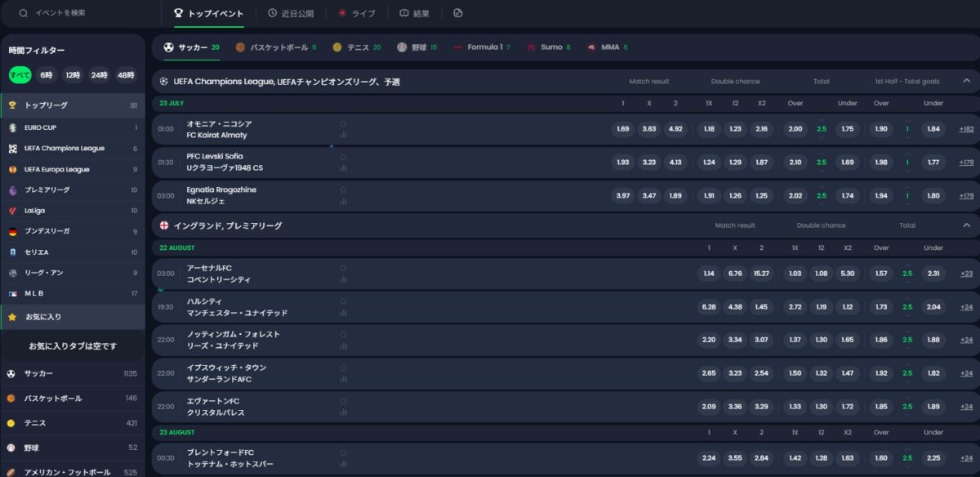Viewport: 980px width, 477px height.
Task: Open statistics icon for アーセナルFC match
Action: (x=343, y=279)
